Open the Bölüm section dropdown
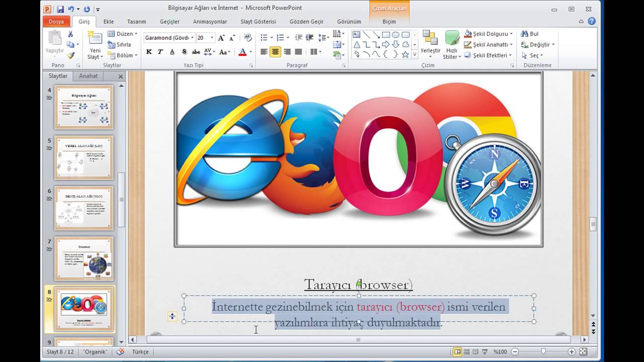The width and height of the screenshot is (644, 362). coord(123,55)
